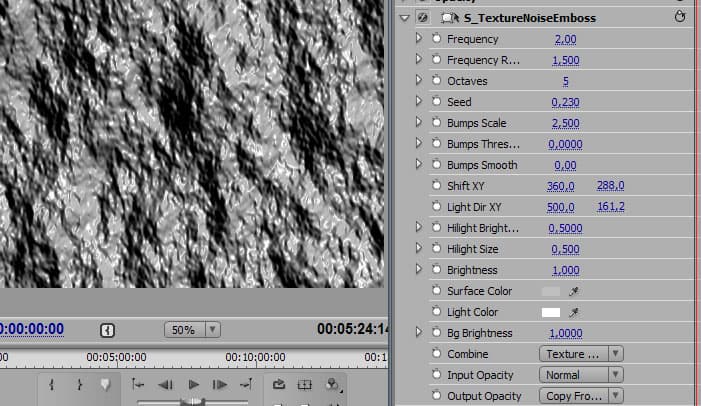Toggle the Brightness animation stopwatch
This screenshot has height=406, width=701.
(436, 270)
